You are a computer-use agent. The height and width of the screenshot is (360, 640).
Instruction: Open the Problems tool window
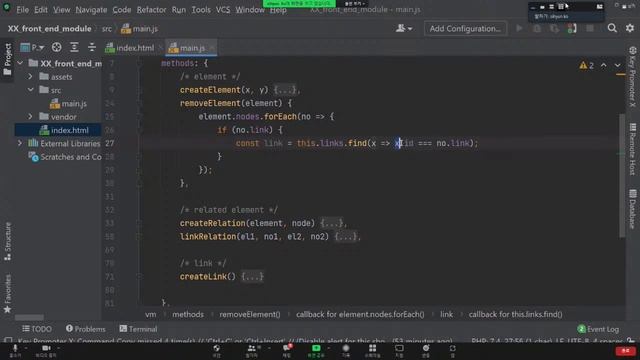pos(85,329)
